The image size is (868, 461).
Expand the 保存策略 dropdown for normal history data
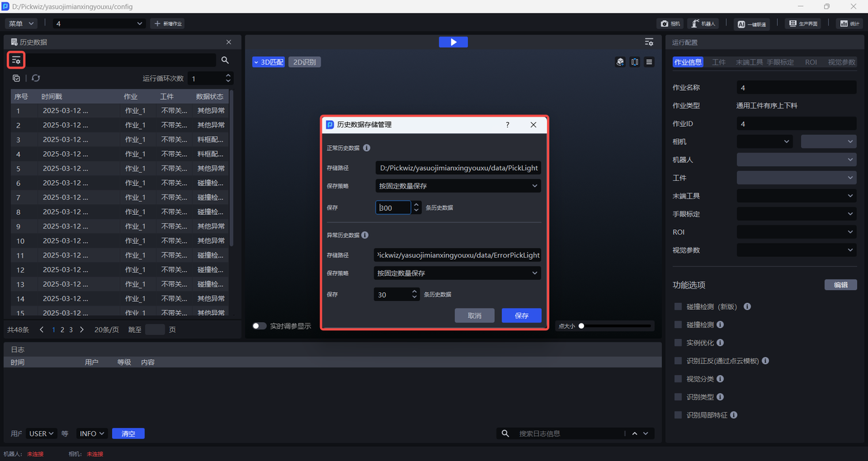point(458,186)
